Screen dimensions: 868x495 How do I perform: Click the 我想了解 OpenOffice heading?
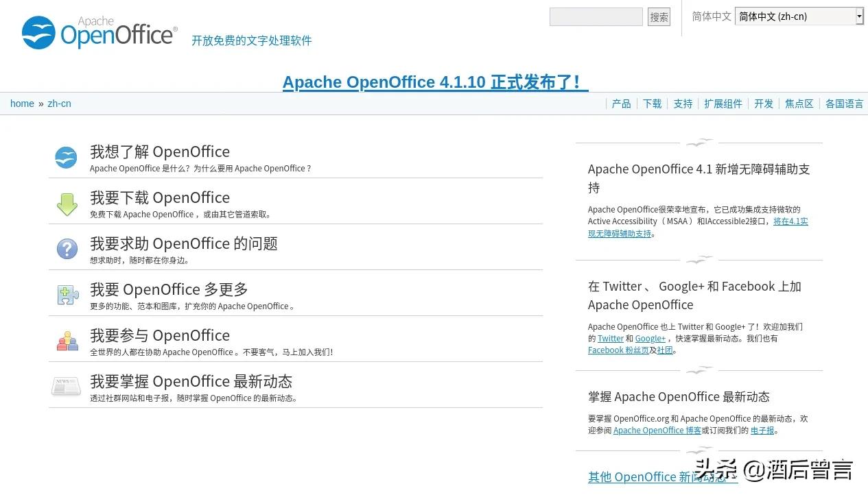[160, 152]
